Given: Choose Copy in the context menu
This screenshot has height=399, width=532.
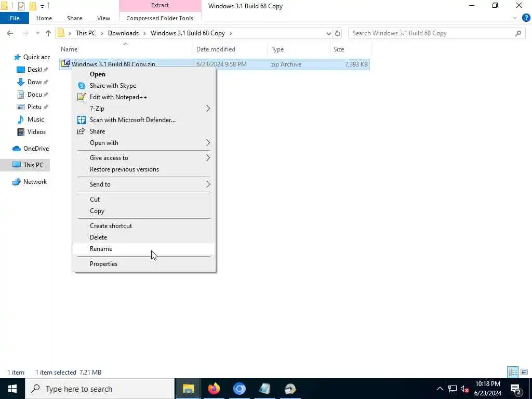Looking at the screenshot, I should (143, 211).
